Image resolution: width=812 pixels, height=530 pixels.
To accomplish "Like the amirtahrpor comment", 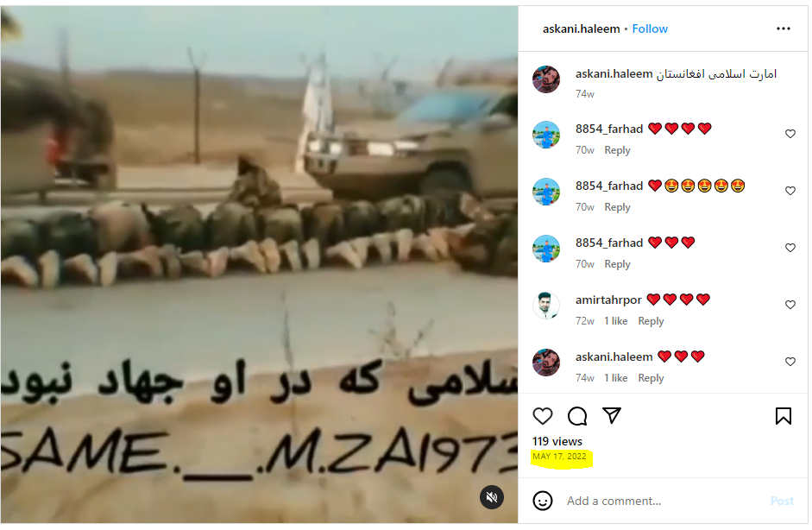I will pyautogui.click(x=790, y=305).
